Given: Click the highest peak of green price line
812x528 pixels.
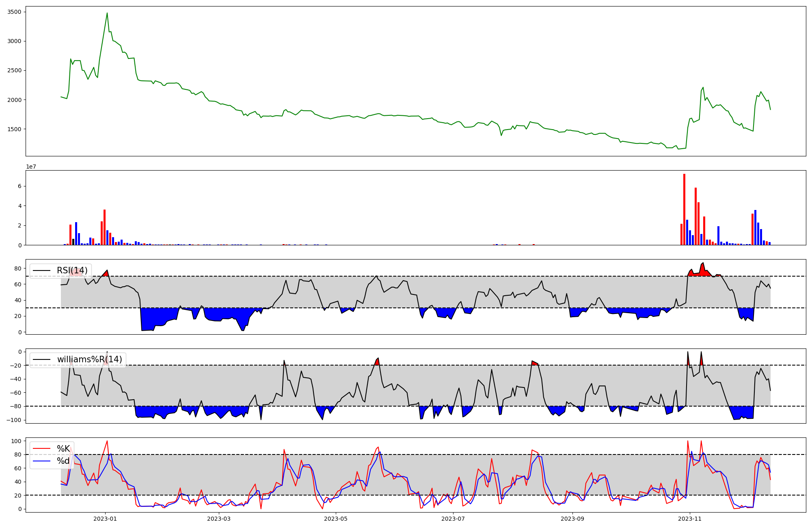Looking at the screenshot, I should click(107, 13).
